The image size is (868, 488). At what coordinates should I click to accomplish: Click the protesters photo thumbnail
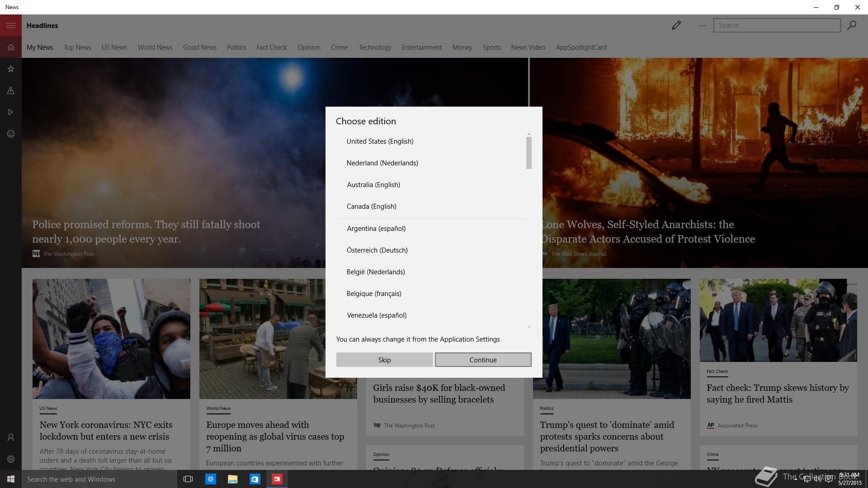click(111, 339)
